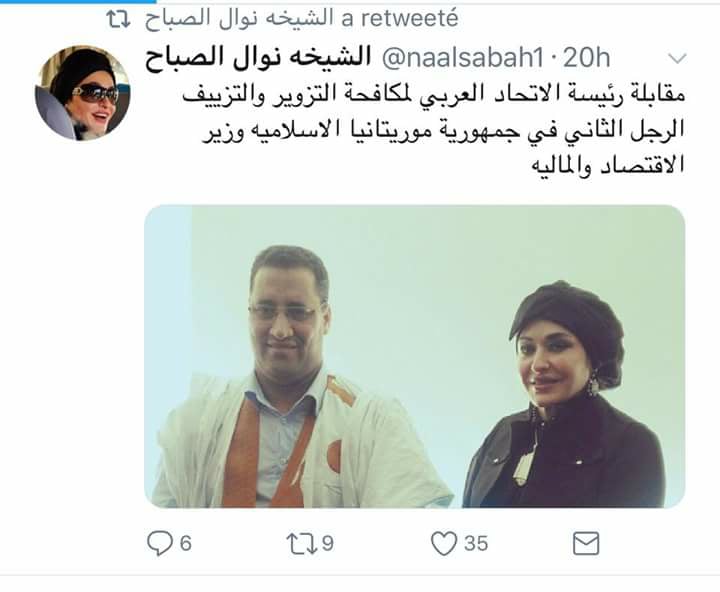Click the reply speech bubble icon

[160, 543]
